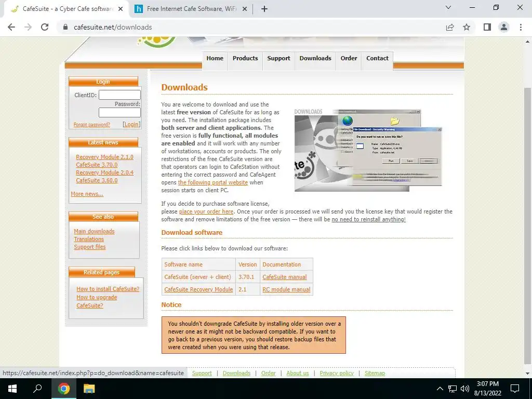Click the scrollbar up arrow

point(528,42)
